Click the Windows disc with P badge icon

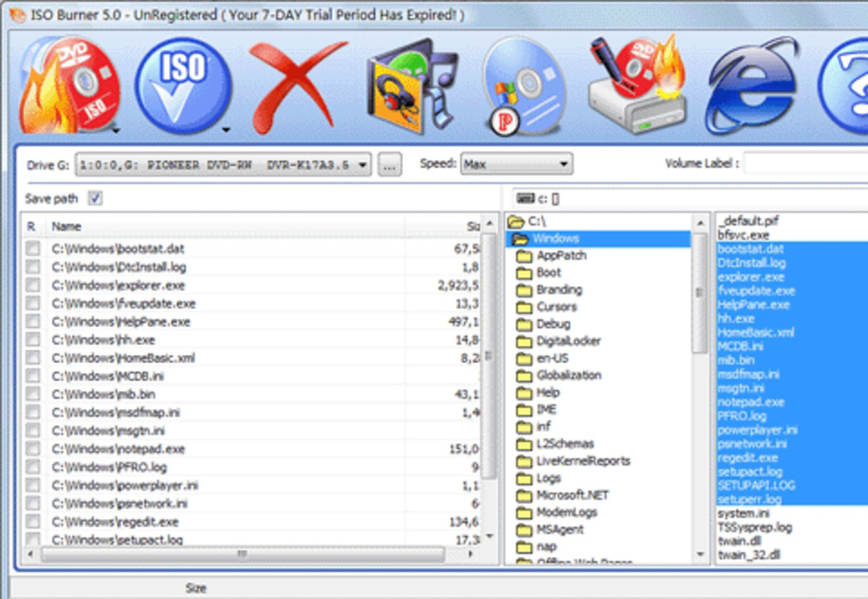(x=523, y=87)
